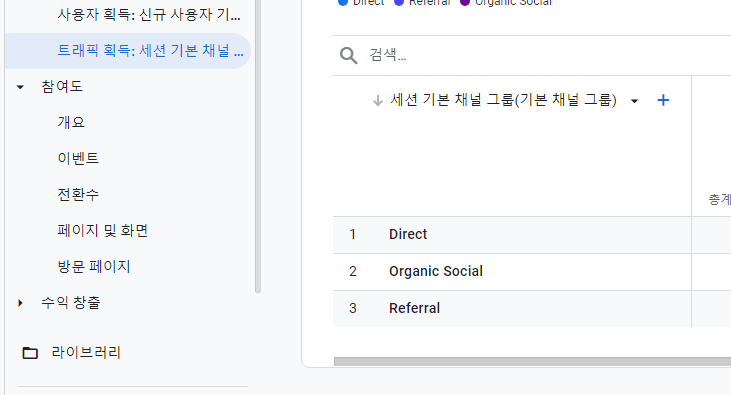Open the 전환수 report
This screenshot has width=731, height=395.
(78, 194)
